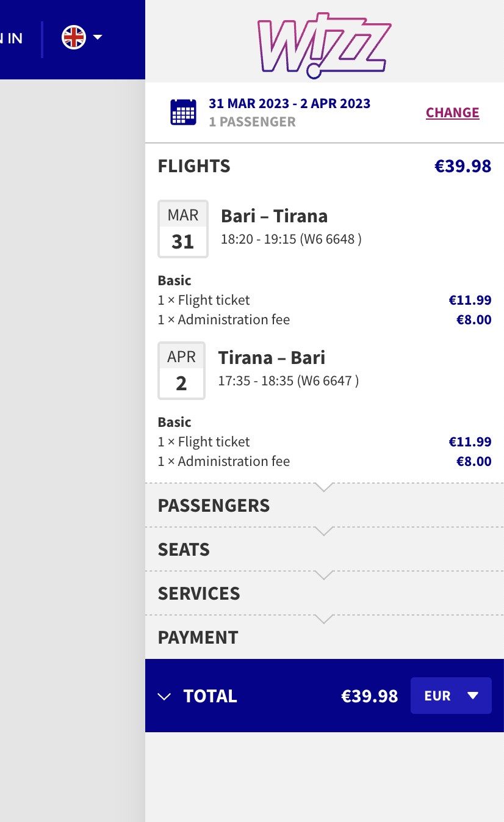Click the FLIGHTS section header
The width and height of the screenshot is (504, 822).
pyautogui.click(x=194, y=166)
